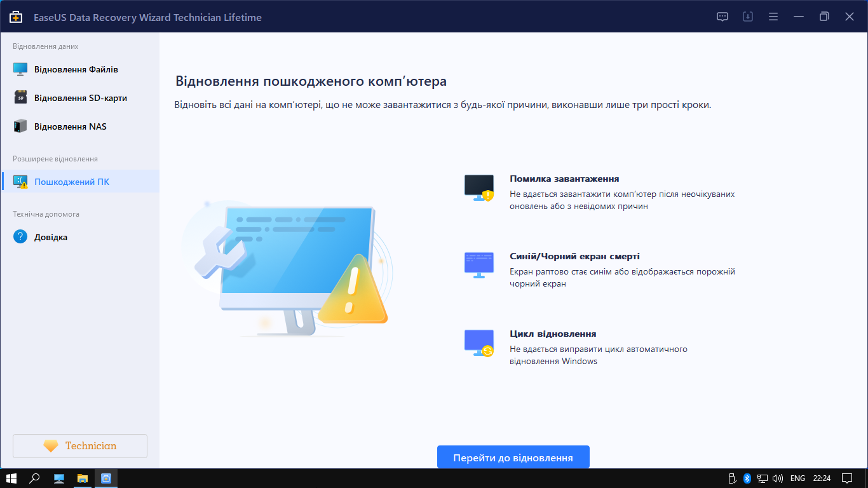The image size is (868, 488).
Task: Click the Цикл відновлення monitor icon
Action: (479, 343)
